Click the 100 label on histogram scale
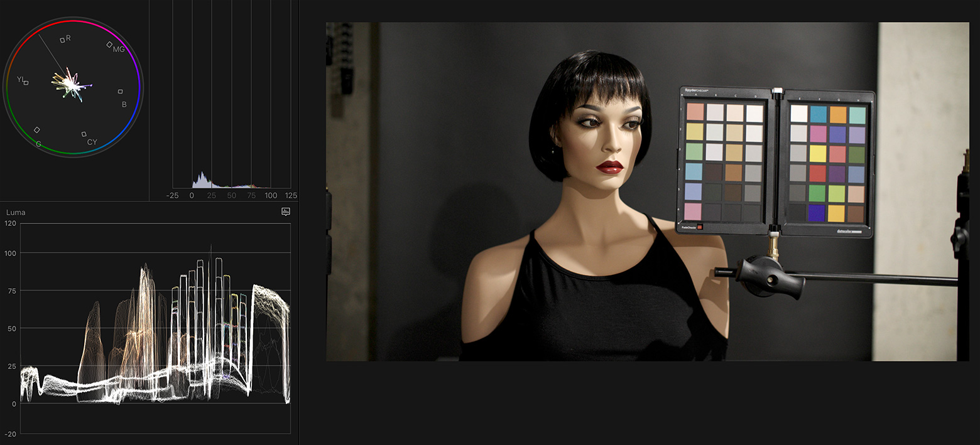The image size is (980, 445). tap(271, 196)
